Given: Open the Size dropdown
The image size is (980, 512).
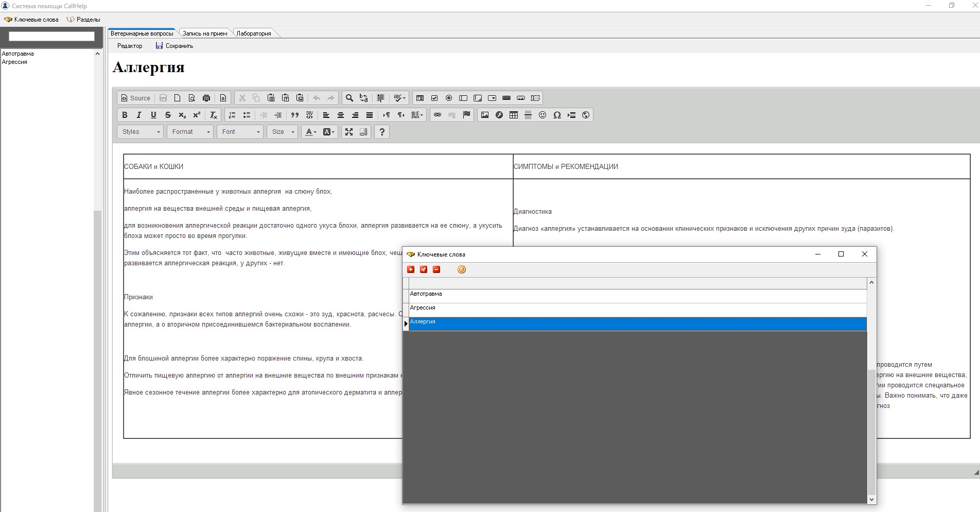Looking at the screenshot, I should [x=282, y=132].
